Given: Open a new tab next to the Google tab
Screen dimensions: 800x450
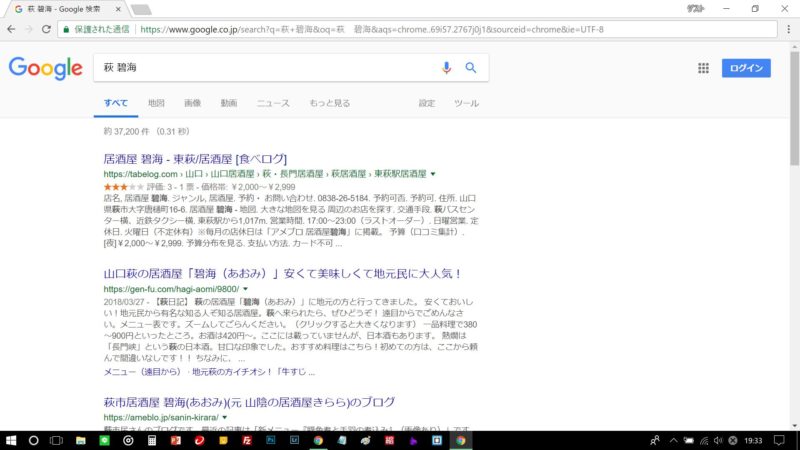Looking at the screenshot, I should click(141, 9).
